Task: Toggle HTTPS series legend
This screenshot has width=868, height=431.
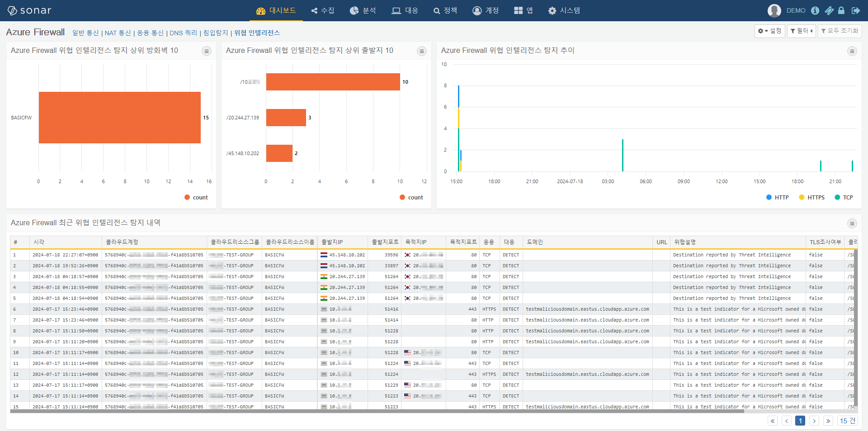Action: click(812, 198)
